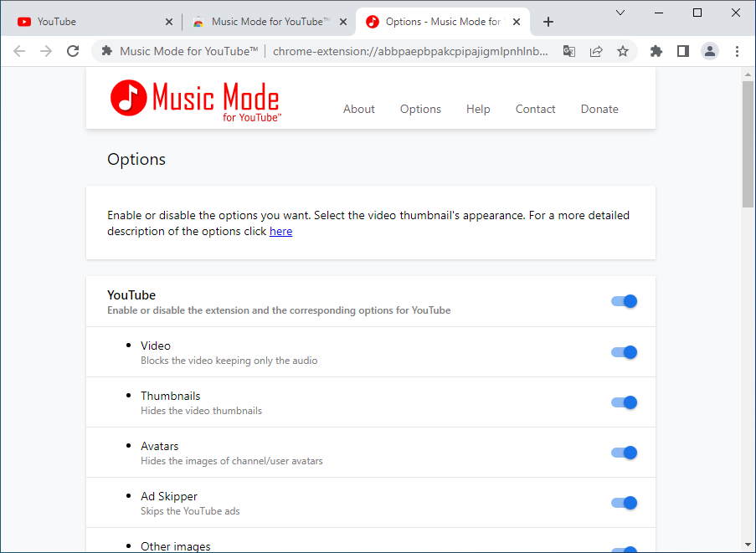
Task: Close the YouTube tab
Action: coord(169,22)
